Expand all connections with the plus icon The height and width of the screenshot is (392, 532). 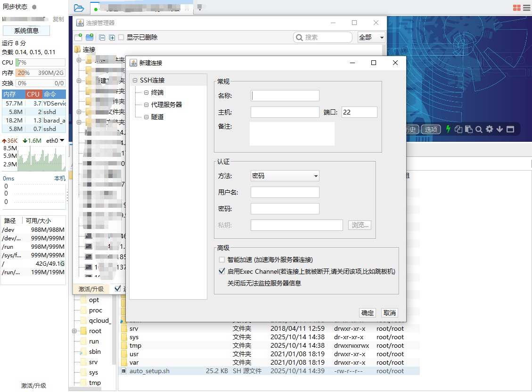[x=112, y=38]
